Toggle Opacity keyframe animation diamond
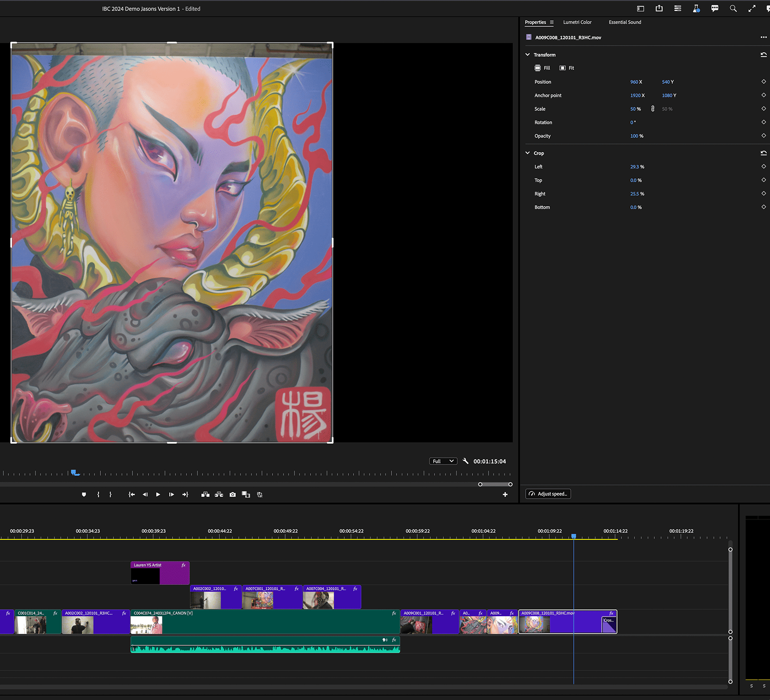The height and width of the screenshot is (700, 770). (x=764, y=136)
